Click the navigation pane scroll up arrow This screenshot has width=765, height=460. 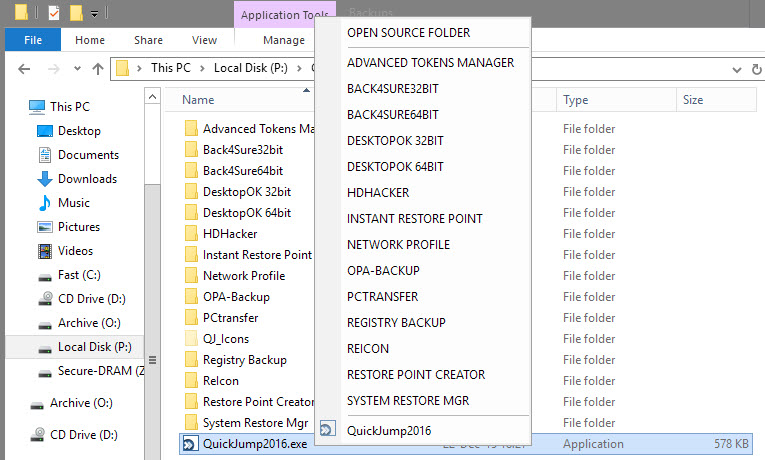[152, 97]
